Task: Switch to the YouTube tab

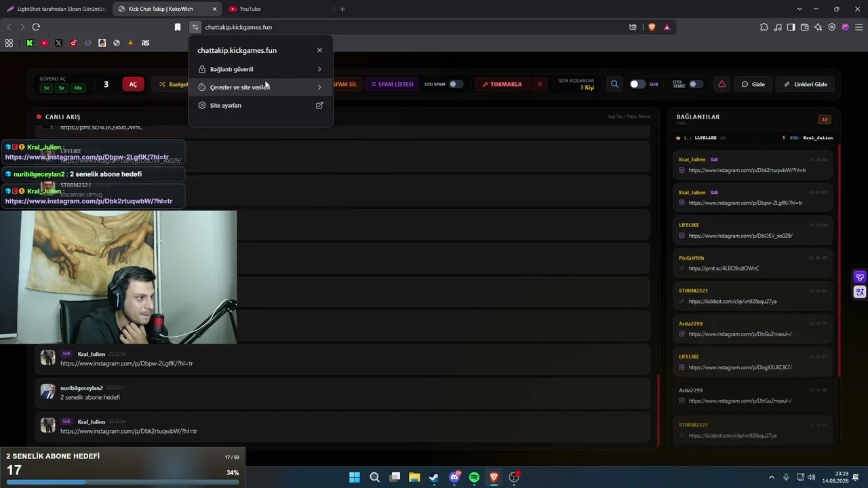Action: tap(278, 9)
